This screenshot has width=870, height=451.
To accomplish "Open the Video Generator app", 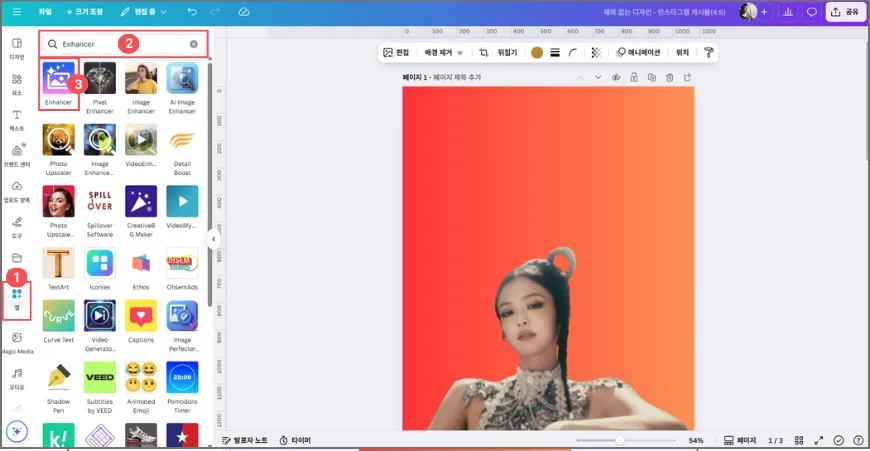I will click(x=100, y=326).
